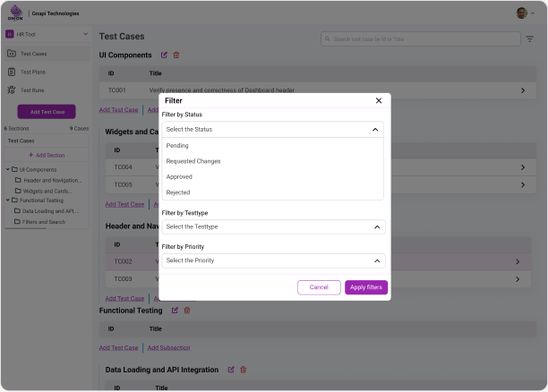The width and height of the screenshot is (548, 392).
Task: Click the HR Tool project badge icon
Action: click(x=10, y=34)
